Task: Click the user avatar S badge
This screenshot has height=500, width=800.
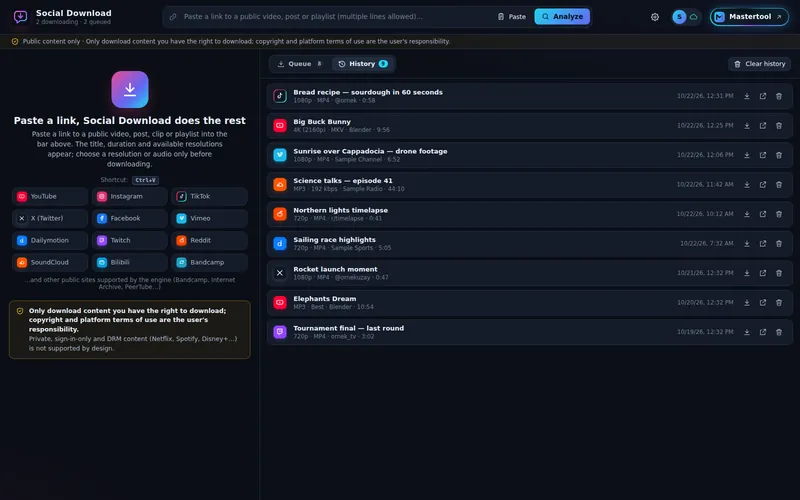Action: point(679,17)
